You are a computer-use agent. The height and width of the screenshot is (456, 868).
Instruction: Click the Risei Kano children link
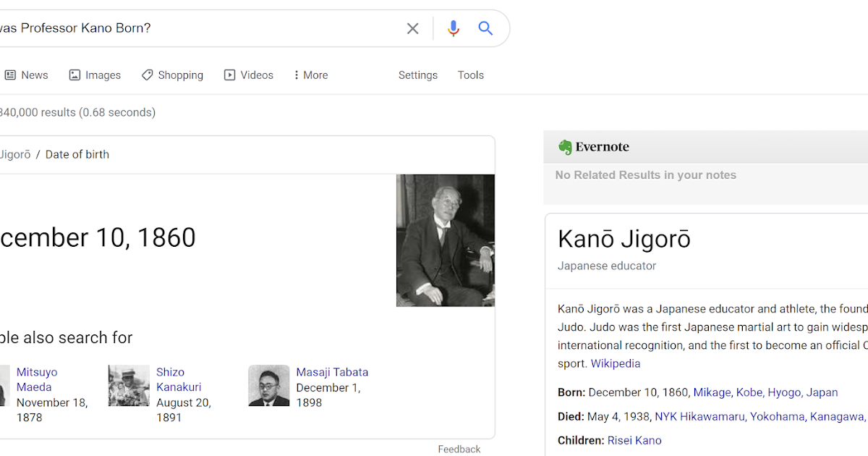tap(634, 440)
